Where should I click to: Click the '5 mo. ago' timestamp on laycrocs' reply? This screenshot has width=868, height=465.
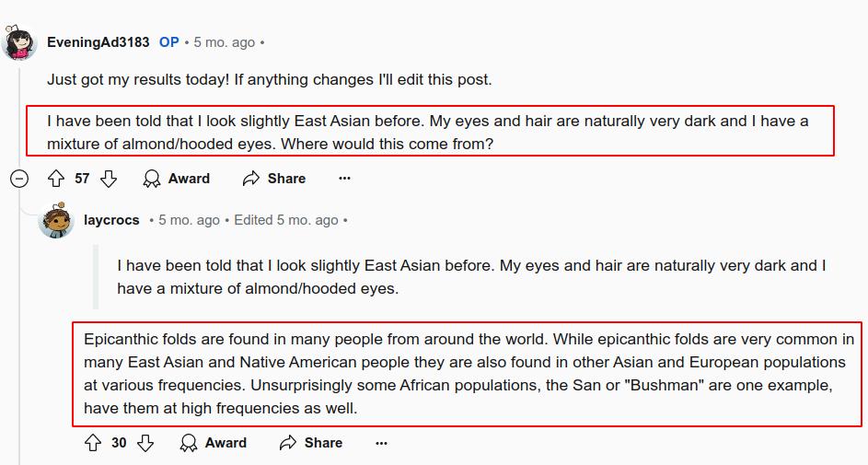point(189,220)
